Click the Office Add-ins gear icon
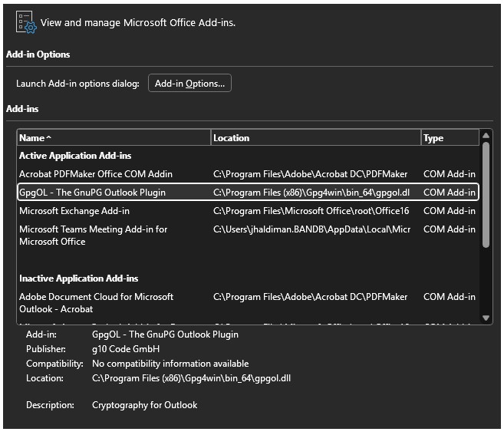504x435 pixels. (25, 22)
